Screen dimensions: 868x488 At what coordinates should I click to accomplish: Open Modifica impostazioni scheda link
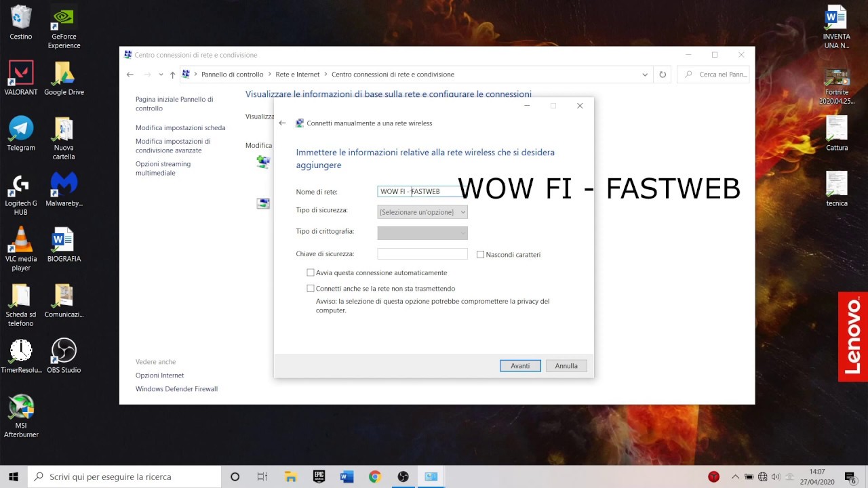[x=180, y=127]
